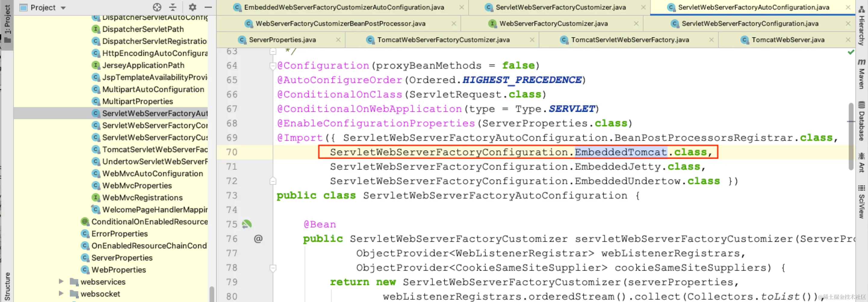Open the Structure tool window

click(x=7, y=286)
